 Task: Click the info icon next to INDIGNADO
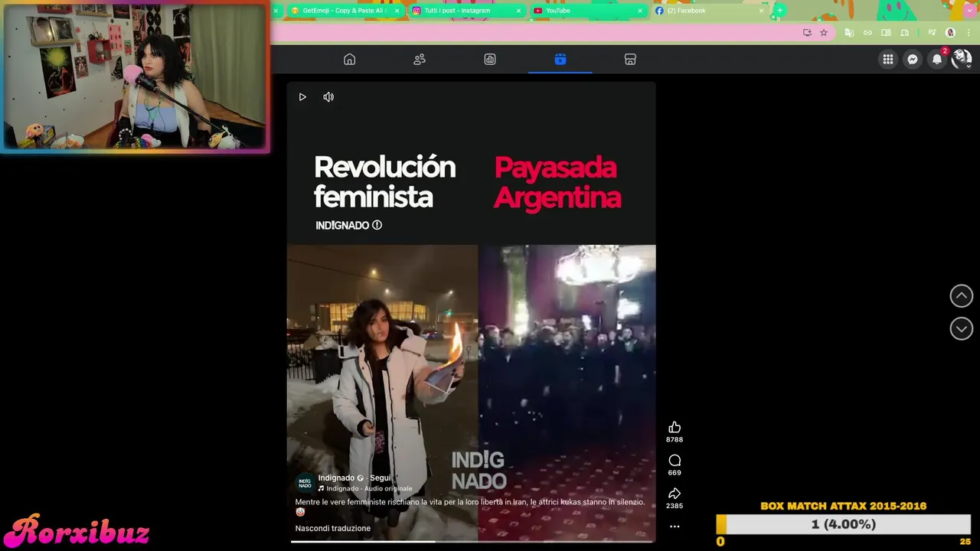(377, 225)
